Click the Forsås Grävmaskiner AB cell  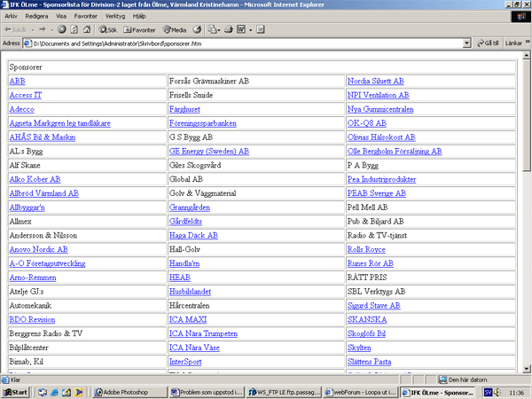pyautogui.click(x=256, y=81)
